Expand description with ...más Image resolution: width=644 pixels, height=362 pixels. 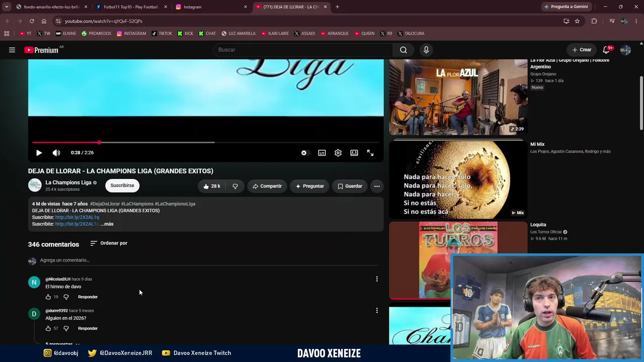(107, 224)
